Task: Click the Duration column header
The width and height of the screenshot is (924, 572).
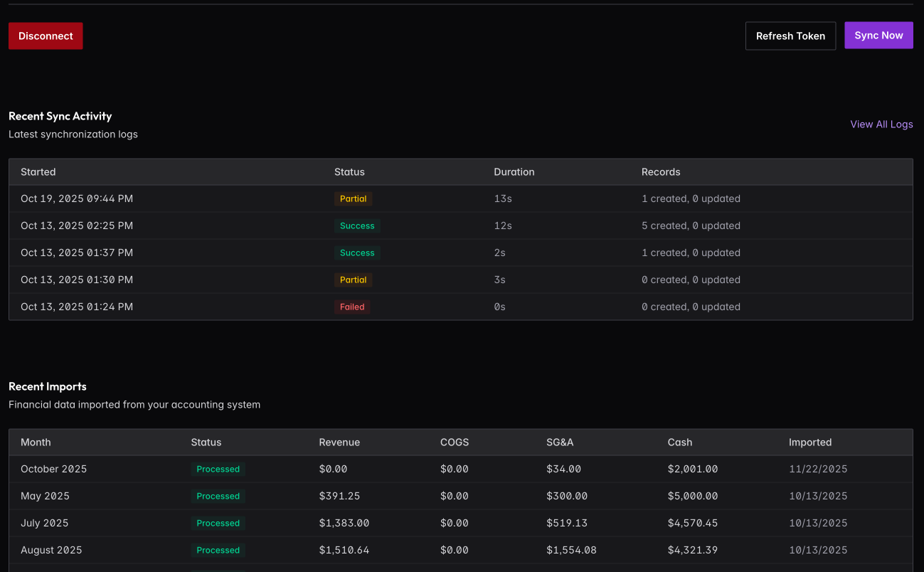Action: tap(514, 172)
